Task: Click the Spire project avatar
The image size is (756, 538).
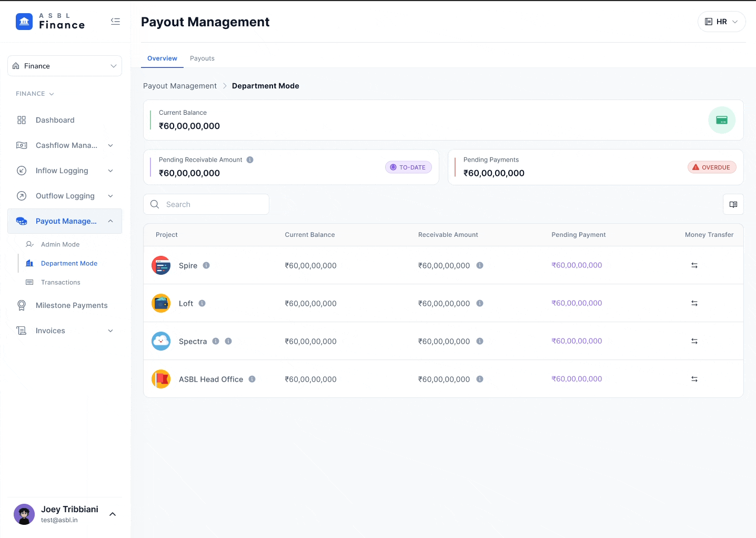Action: tap(161, 265)
